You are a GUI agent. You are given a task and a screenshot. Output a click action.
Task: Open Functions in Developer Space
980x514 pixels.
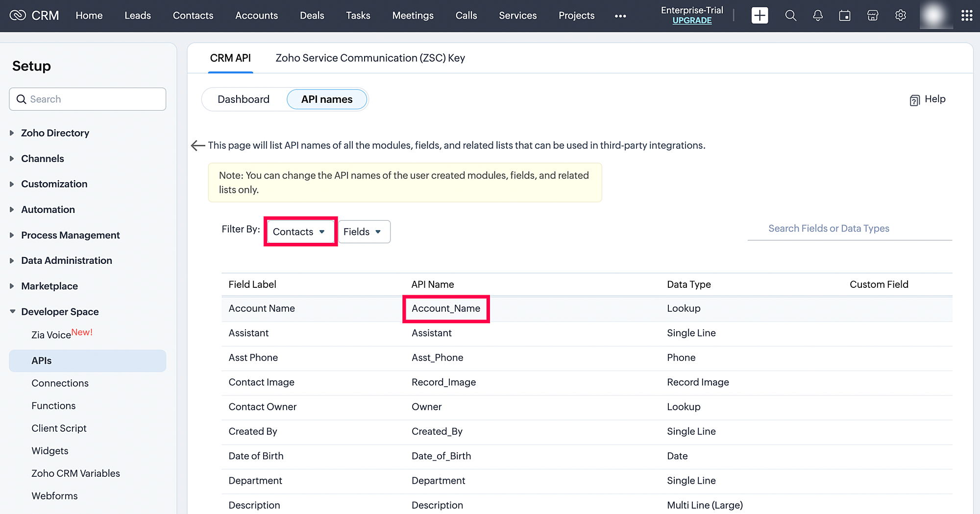pyautogui.click(x=53, y=406)
